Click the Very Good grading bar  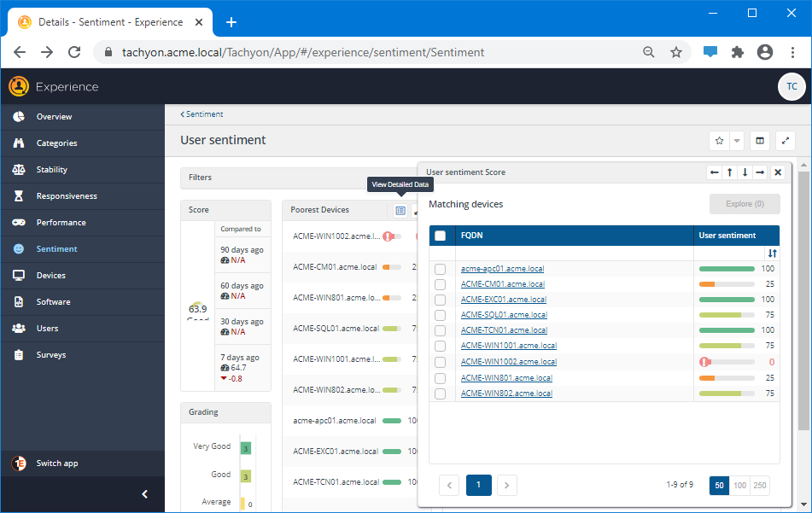(246, 448)
